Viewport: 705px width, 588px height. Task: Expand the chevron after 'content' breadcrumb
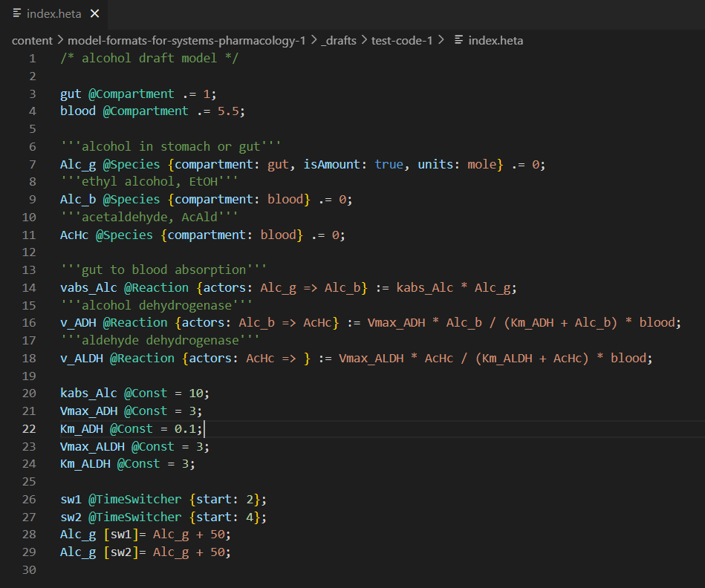click(x=60, y=40)
